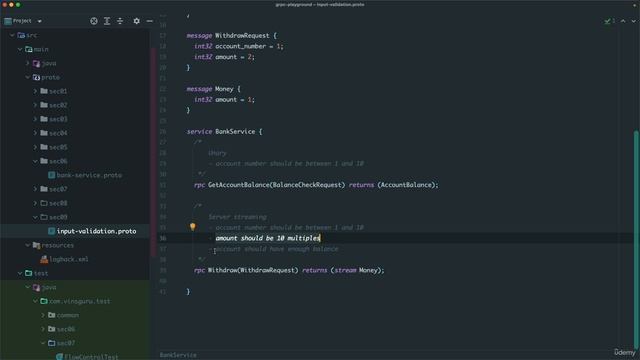The height and width of the screenshot is (360, 640).
Task: Click Withdraw rpc name
Action: click(x=222, y=270)
